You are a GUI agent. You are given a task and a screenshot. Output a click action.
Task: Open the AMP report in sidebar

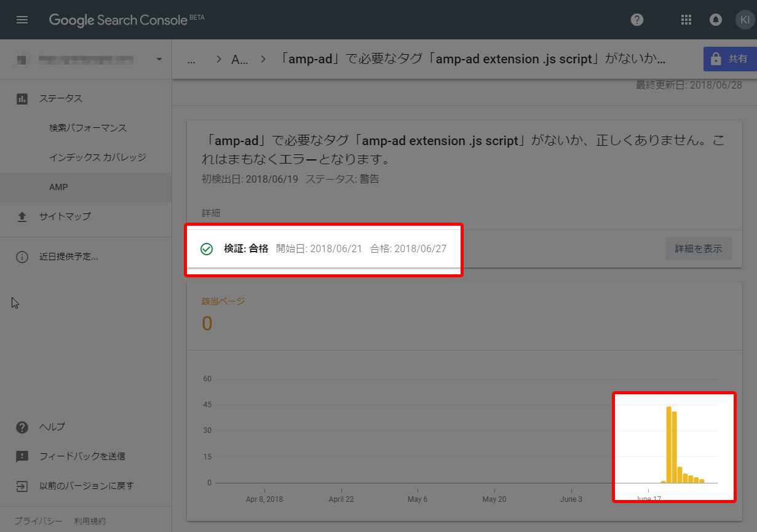[58, 187]
